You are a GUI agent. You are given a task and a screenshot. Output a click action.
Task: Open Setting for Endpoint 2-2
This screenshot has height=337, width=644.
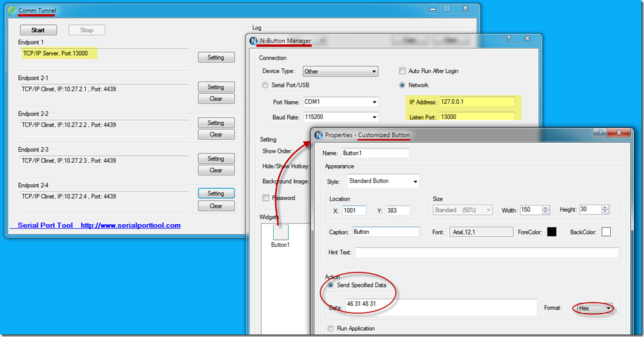point(216,123)
